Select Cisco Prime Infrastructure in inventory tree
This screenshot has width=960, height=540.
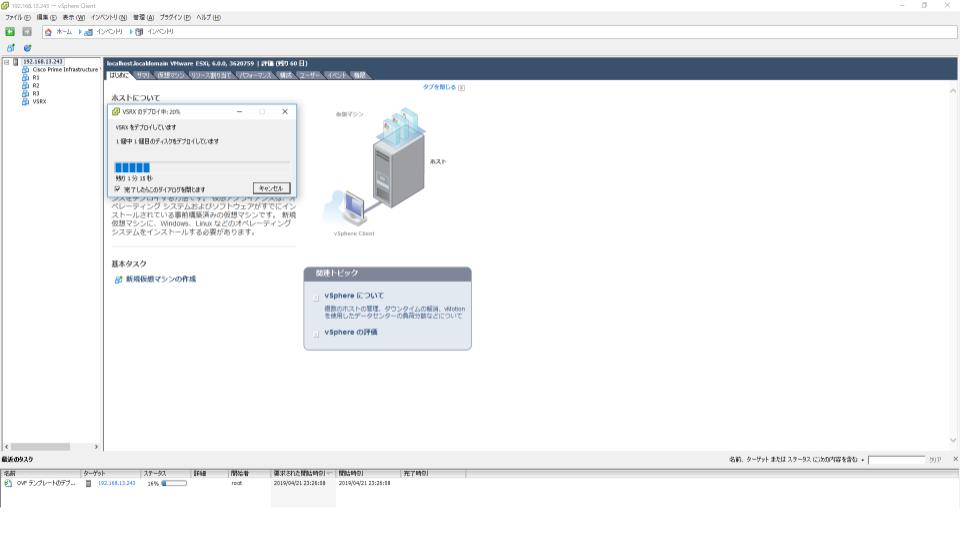pyautogui.click(x=65, y=70)
